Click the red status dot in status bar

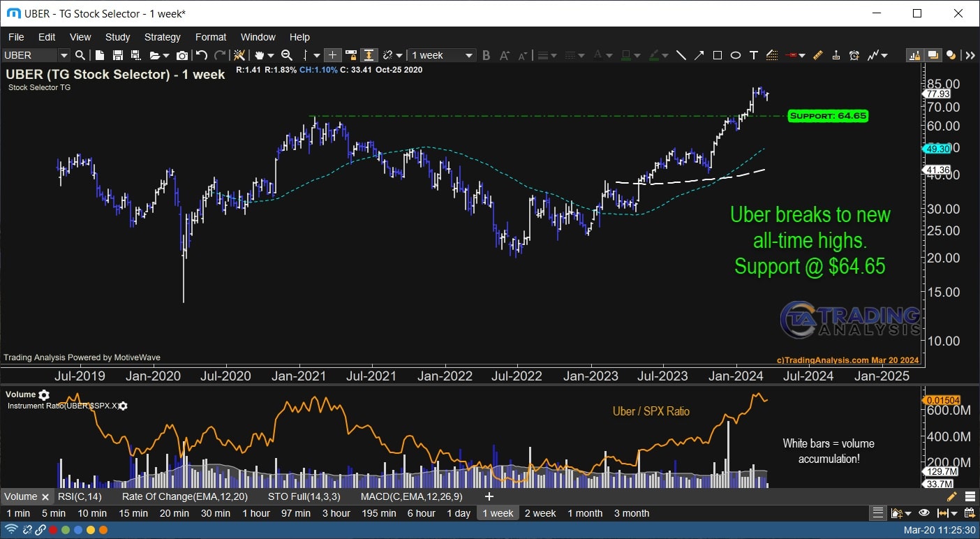pos(52,530)
